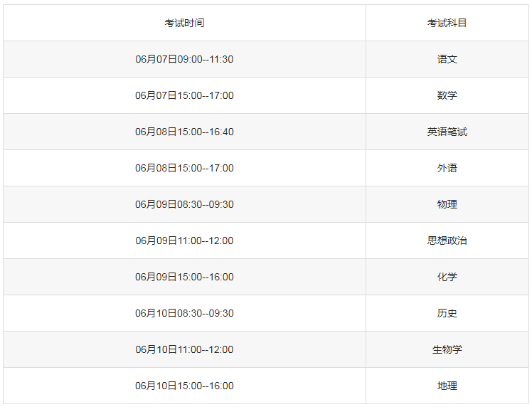Click the 06月10日08:30--09:30 time cell
This screenshot has width=532, height=407.
pos(184,313)
